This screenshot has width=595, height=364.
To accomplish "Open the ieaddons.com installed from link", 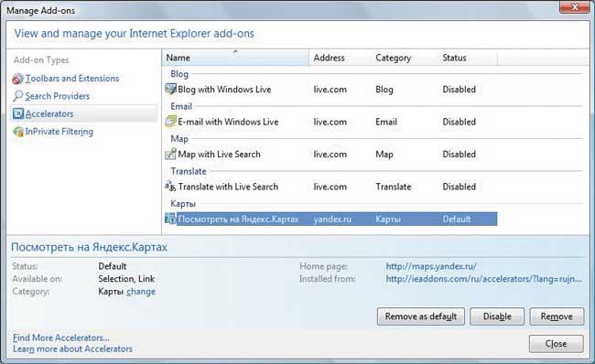I will [x=483, y=279].
